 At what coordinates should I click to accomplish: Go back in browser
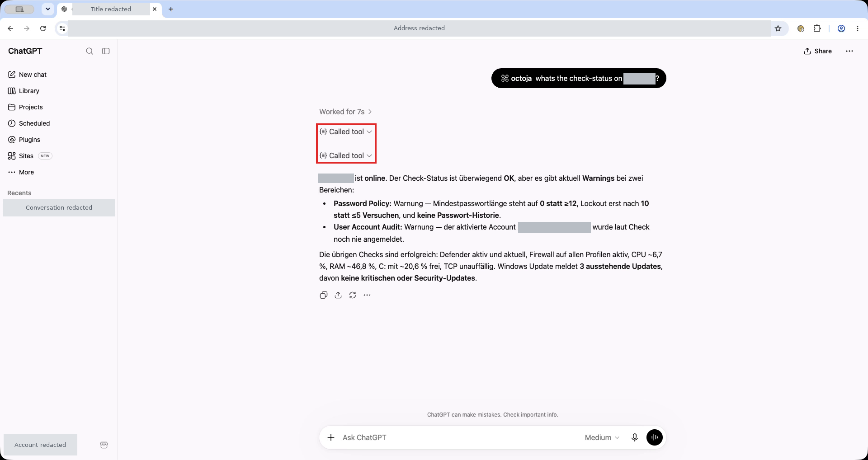click(10, 28)
